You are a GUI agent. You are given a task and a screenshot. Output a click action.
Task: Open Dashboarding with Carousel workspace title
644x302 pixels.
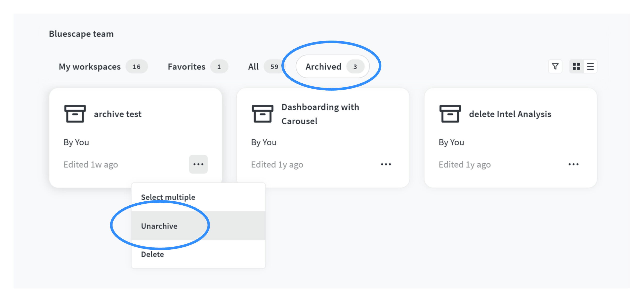tap(320, 114)
